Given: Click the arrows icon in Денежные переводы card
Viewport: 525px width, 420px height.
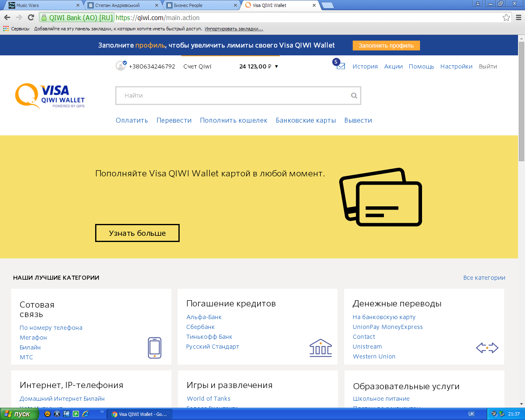Looking at the screenshot, I should (487, 348).
